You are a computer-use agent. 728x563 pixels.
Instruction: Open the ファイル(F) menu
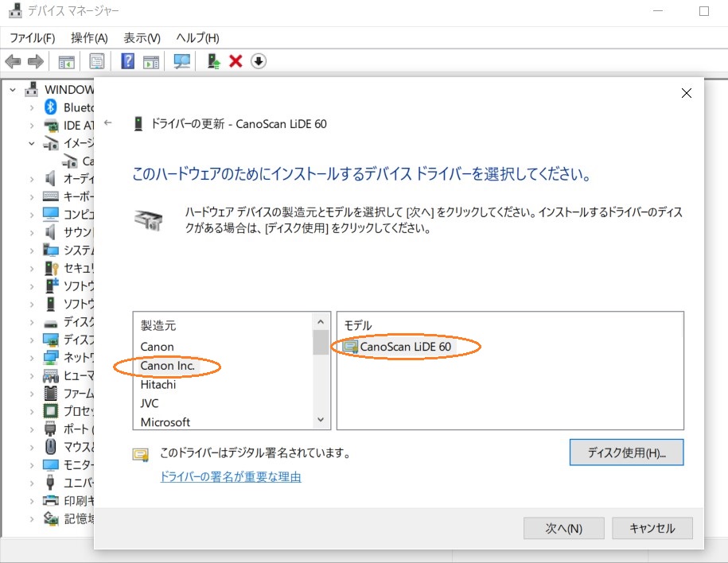click(x=33, y=38)
